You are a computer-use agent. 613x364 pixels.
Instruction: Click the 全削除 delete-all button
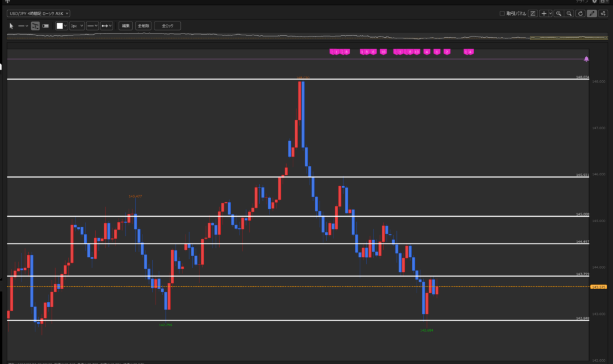pyautogui.click(x=144, y=26)
